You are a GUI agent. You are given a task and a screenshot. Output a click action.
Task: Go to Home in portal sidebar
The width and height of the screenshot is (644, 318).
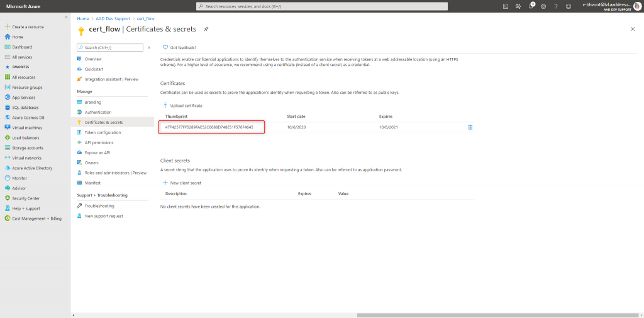[x=14, y=37]
